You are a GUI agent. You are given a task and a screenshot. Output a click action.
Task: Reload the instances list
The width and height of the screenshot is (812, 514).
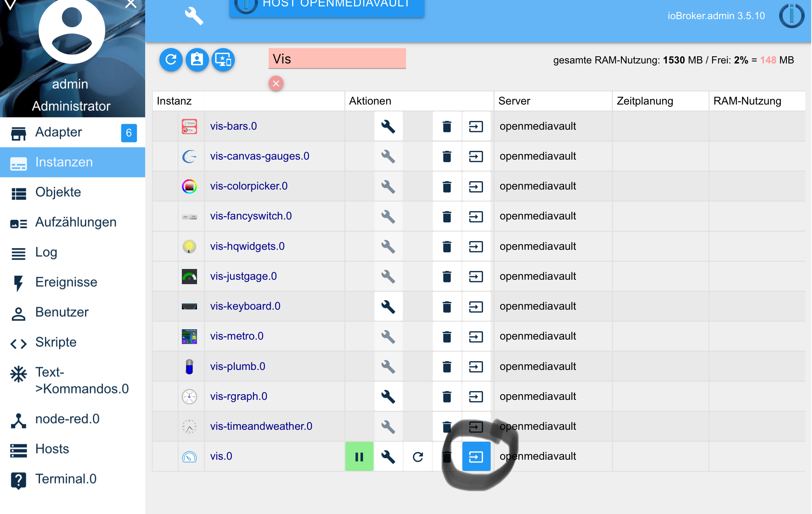pos(171,60)
